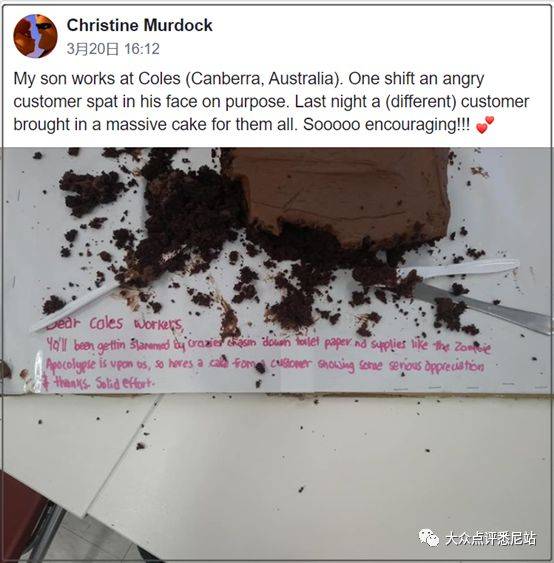
Task: Click the double hearts emoji in post
Action: click(x=485, y=125)
